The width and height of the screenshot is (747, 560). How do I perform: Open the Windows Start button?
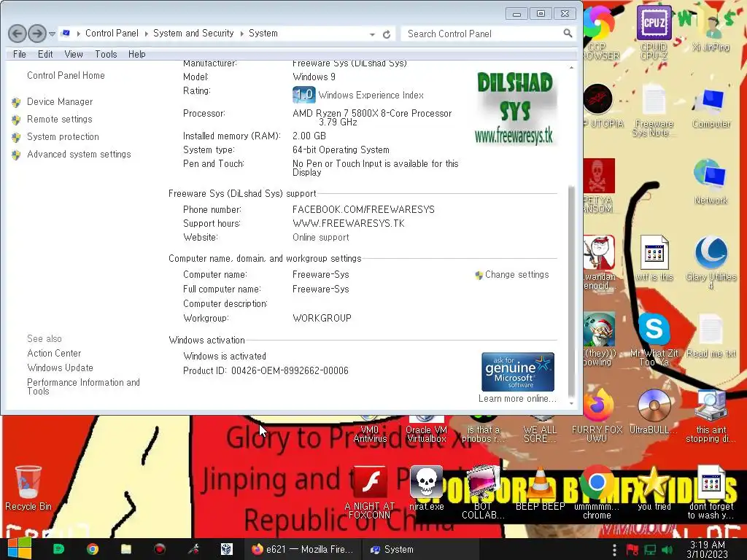point(19,549)
